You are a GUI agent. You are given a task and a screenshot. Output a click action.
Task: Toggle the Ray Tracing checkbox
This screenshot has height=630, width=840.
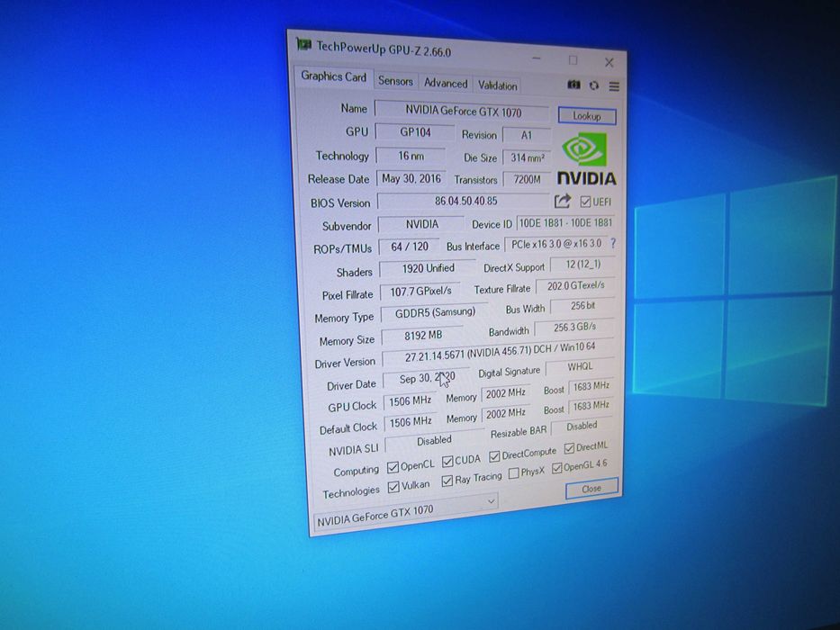tap(447, 481)
